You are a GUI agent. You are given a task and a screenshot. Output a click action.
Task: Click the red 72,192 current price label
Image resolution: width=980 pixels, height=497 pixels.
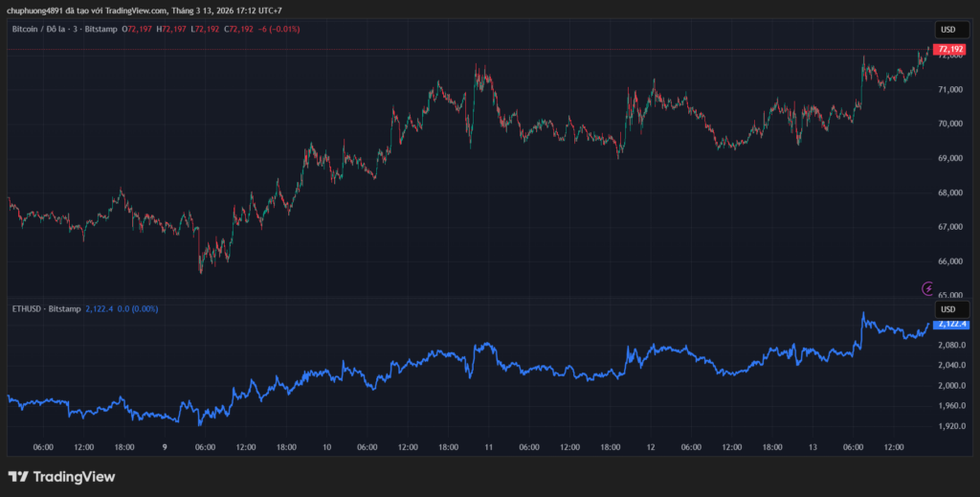(949, 49)
